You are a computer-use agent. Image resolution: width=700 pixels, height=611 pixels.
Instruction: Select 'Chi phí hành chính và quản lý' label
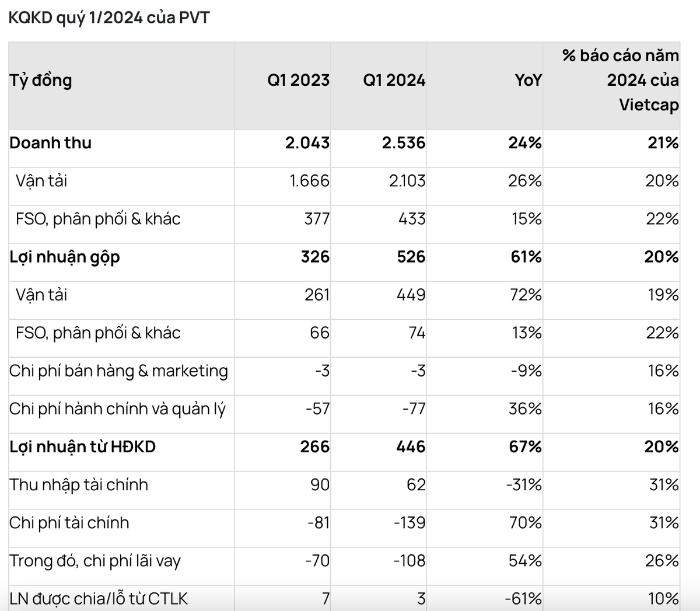[x=117, y=409]
